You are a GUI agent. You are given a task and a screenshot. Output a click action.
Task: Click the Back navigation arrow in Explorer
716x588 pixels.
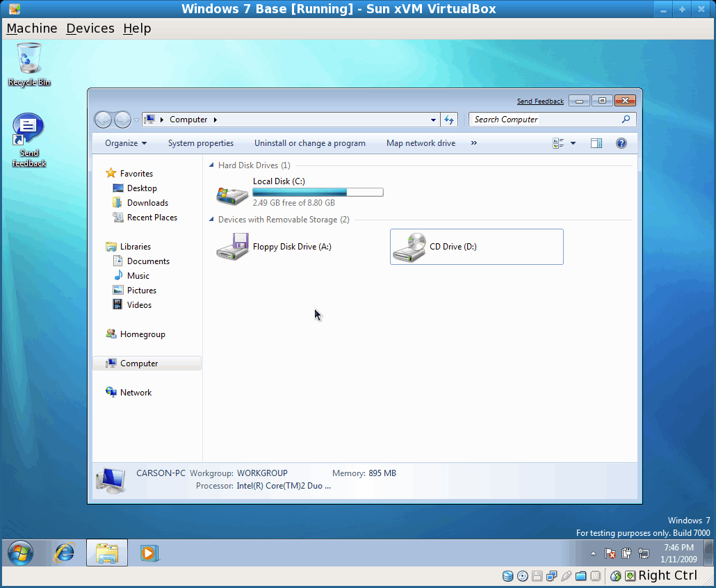pyautogui.click(x=103, y=120)
